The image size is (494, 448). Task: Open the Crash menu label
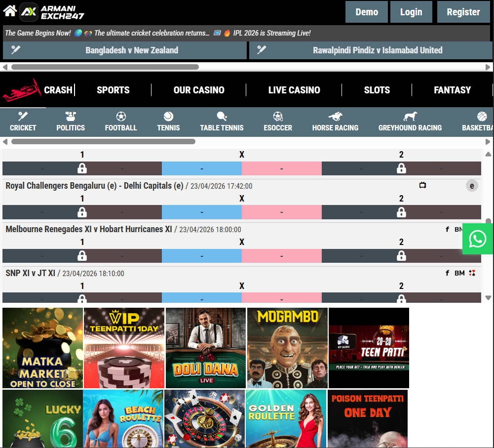coord(58,90)
